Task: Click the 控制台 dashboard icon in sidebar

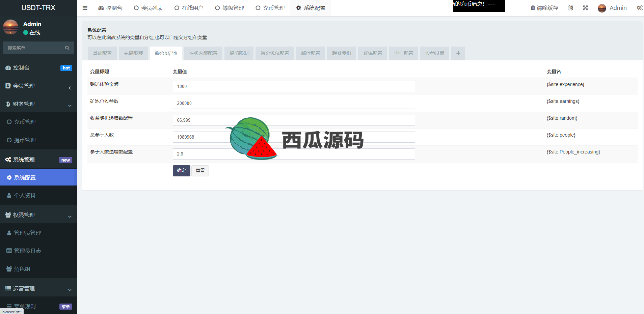Action: click(8, 68)
